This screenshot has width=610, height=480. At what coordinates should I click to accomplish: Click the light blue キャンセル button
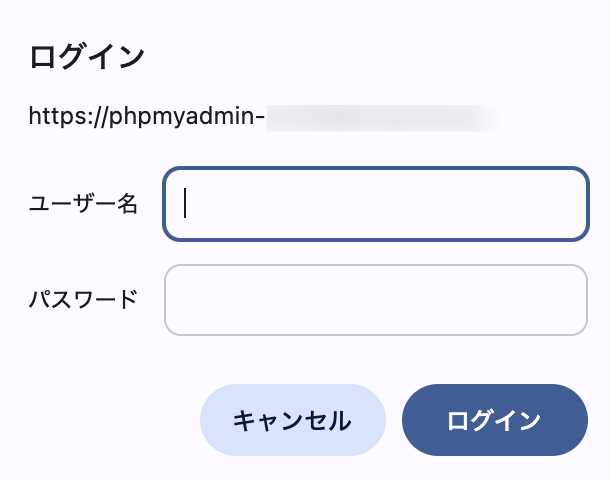click(x=292, y=420)
